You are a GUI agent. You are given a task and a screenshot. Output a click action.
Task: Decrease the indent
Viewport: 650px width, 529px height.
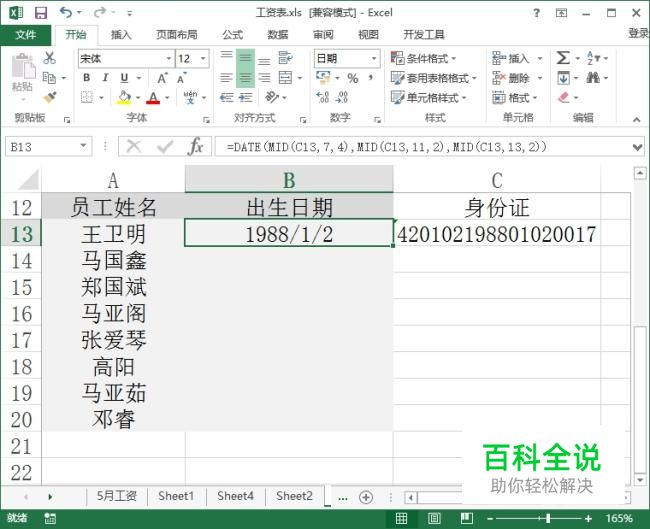(226, 97)
